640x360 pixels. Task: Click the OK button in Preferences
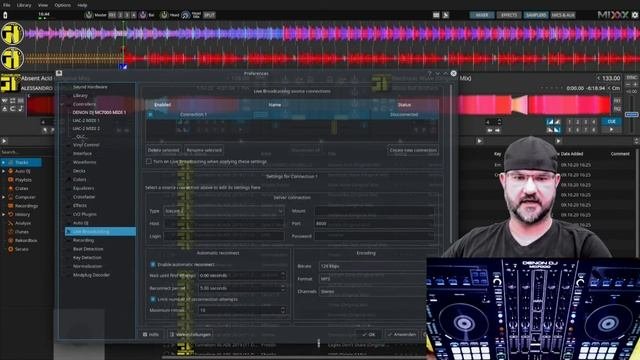[369, 335]
